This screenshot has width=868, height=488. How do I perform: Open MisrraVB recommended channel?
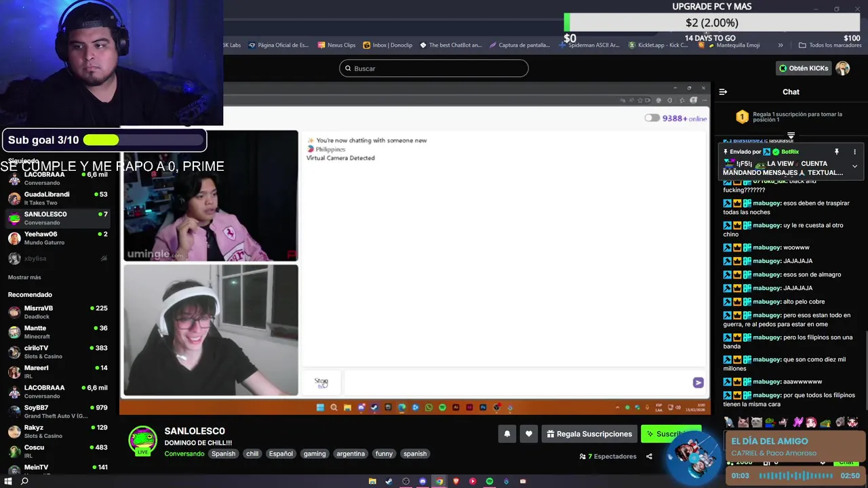pyautogui.click(x=59, y=312)
